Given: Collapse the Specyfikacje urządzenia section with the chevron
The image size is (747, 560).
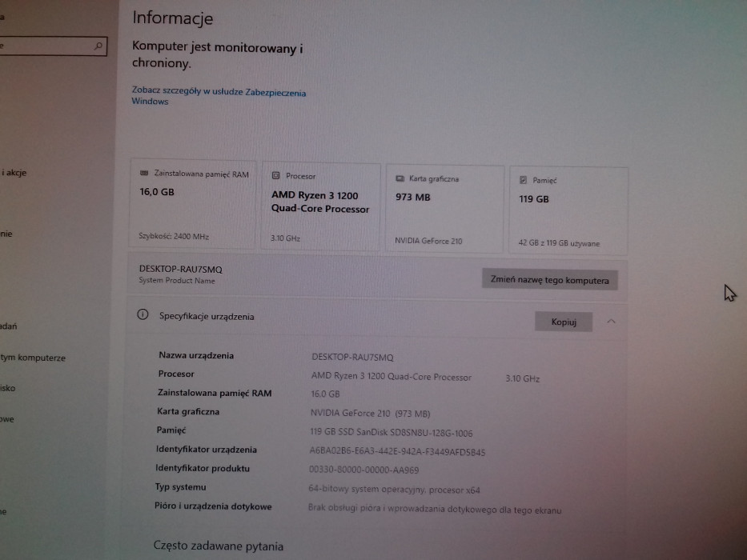Looking at the screenshot, I should [611, 322].
